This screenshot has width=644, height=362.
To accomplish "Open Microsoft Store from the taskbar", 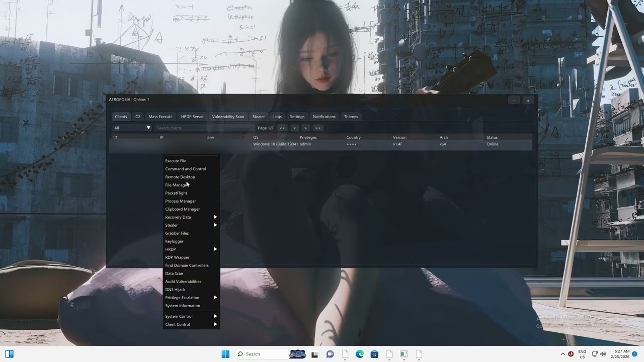I will coord(374,354).
